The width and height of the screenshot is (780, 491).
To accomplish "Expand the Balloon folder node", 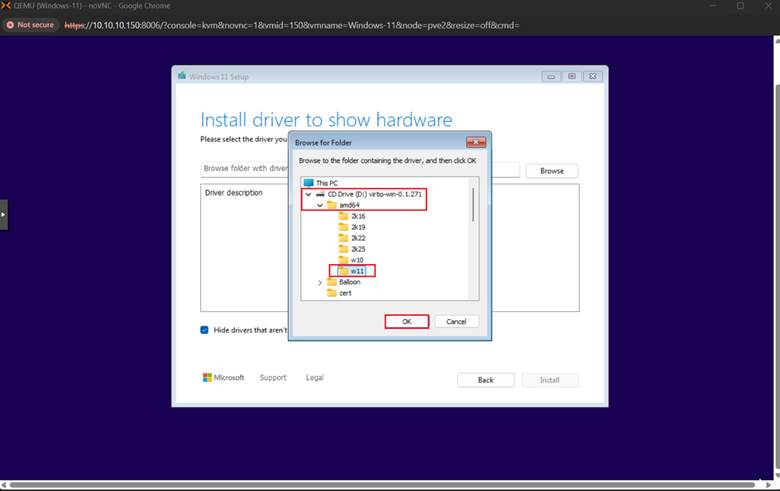I will [x=320, y=283].
